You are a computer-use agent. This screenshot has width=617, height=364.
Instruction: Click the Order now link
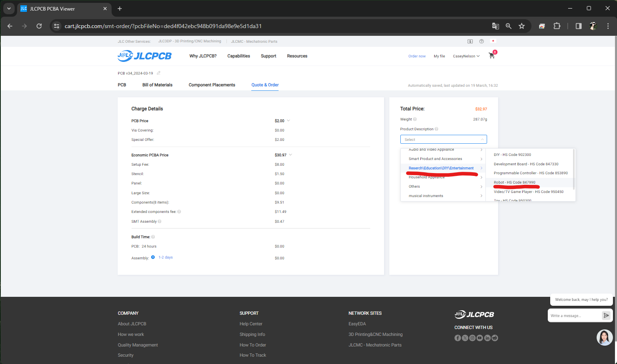pyautogui.click(x=417, y=56)
